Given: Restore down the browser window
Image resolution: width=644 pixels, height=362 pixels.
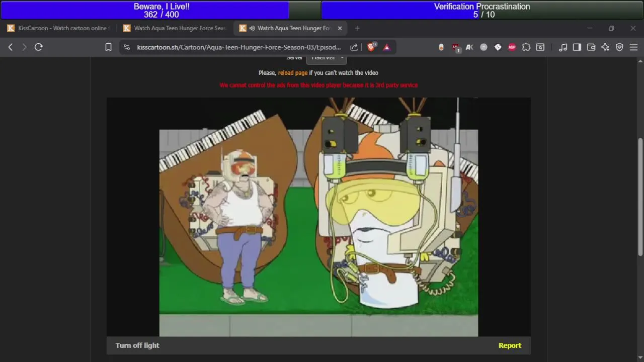Looking at the screenshot, I should click(x=611, y=28).
